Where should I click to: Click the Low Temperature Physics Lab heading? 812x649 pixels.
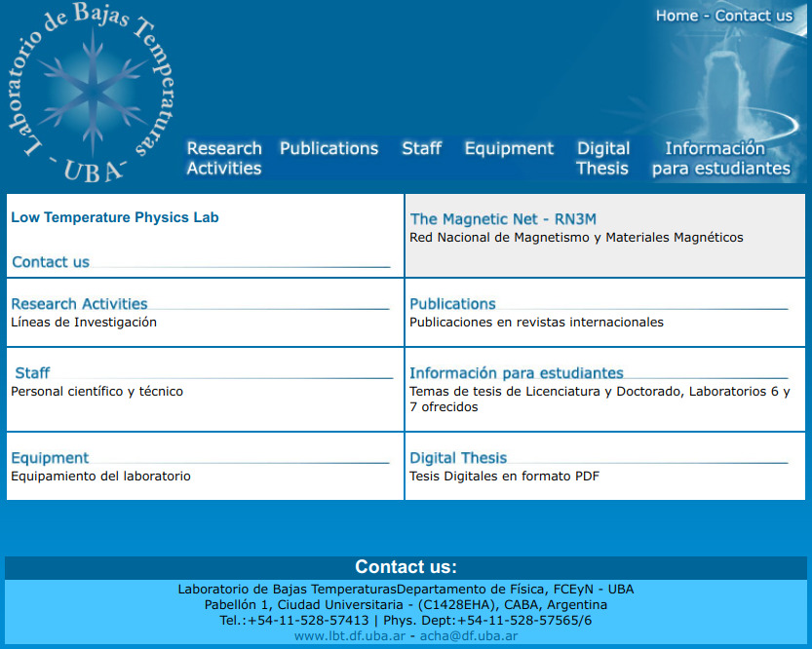click(x=115, y=217)
